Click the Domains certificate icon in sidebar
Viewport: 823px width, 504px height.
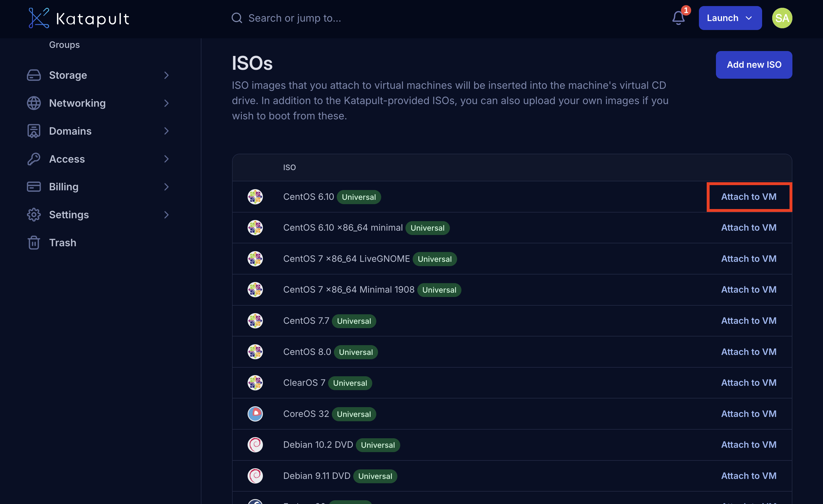point(34,131)
